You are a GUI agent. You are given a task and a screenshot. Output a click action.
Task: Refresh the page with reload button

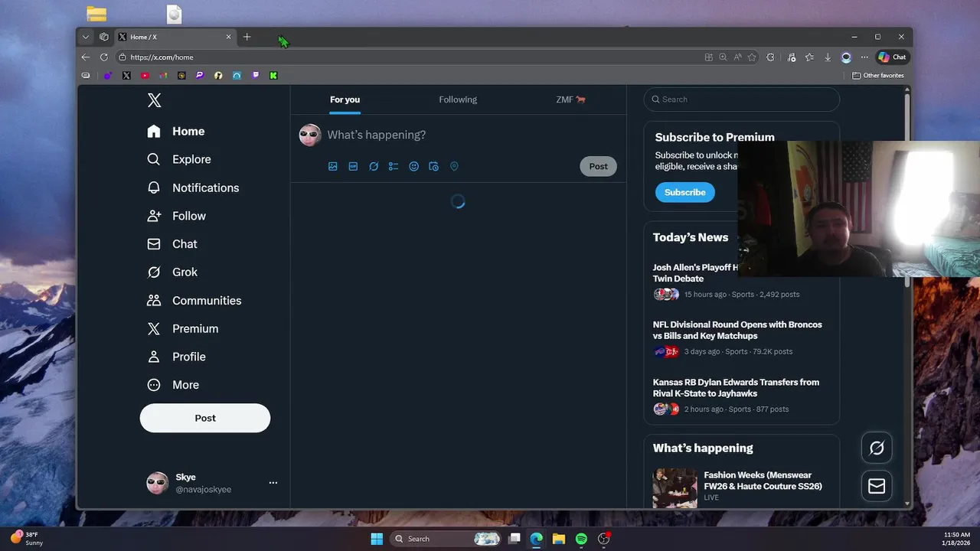[104, 57]
